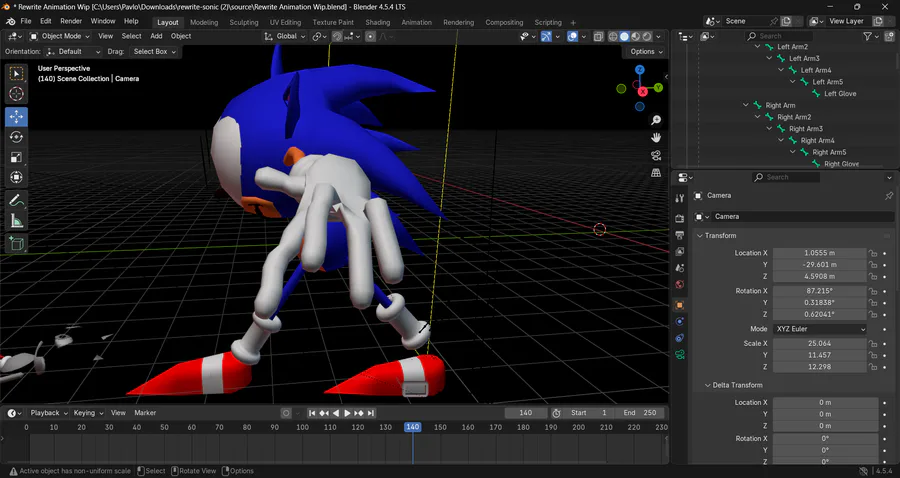
Task: Switch to wireframe viewport shading
Action: tap(613, 36)
